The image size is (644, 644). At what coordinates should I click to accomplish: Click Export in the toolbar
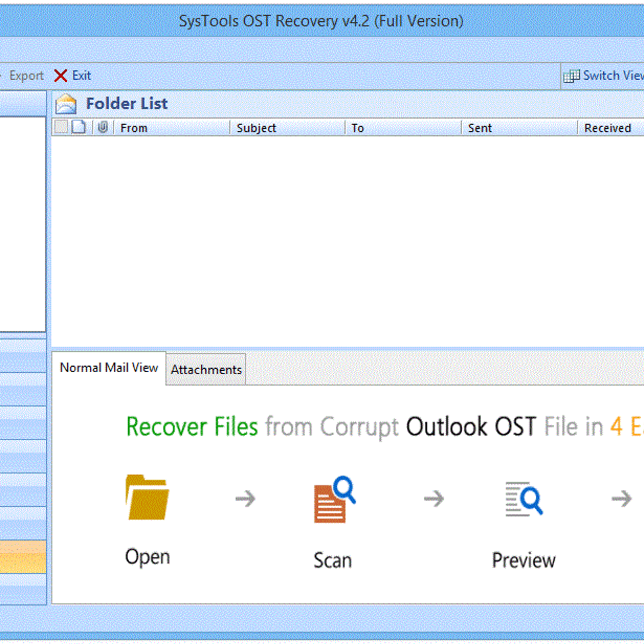click(x=26, y=76)
